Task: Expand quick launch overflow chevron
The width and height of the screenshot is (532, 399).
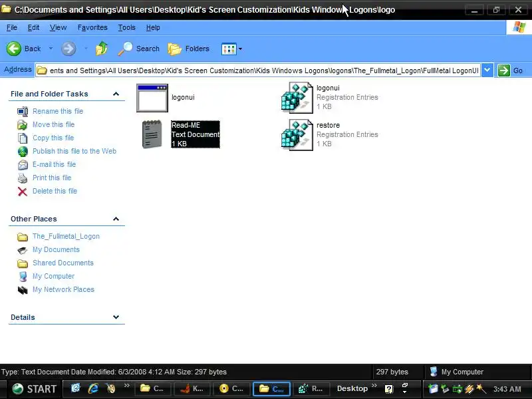Action: 127,386
